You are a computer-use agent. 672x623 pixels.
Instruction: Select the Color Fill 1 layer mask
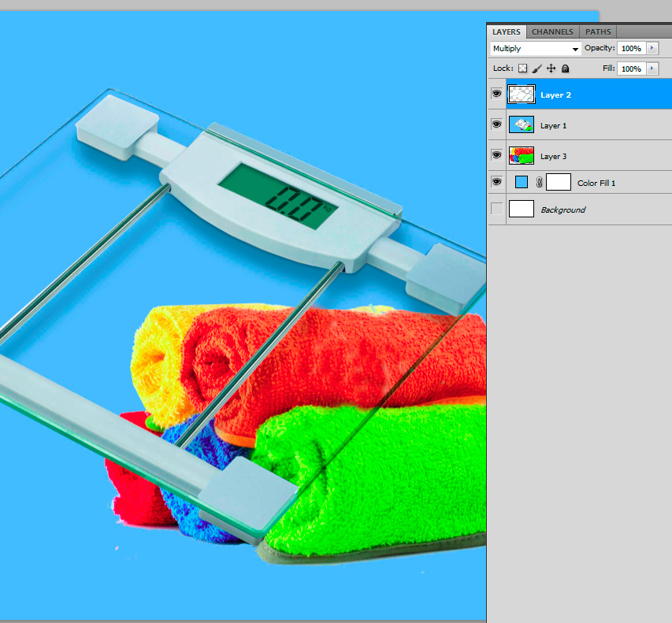point(559,182)
